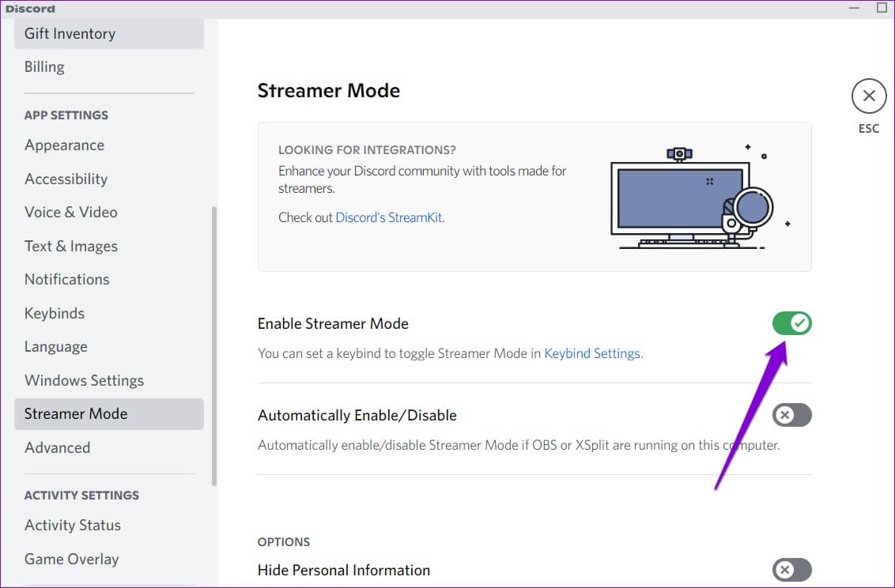Open Voice & Video settings

click(109, 212)
